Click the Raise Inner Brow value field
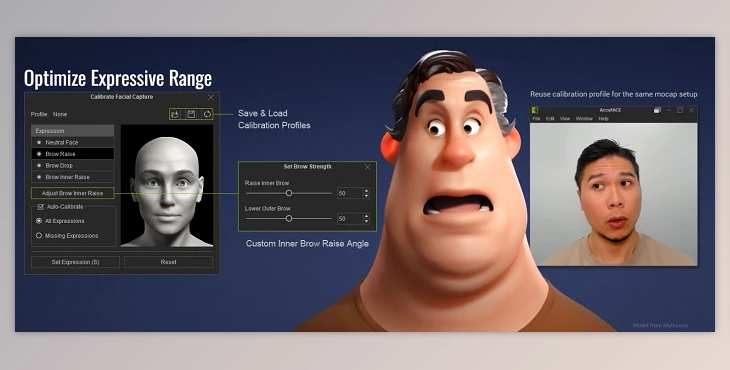730x370 pixels. 350,193
